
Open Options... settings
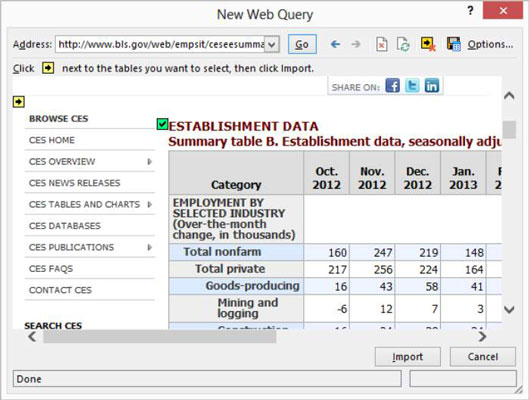pos(490,44)
